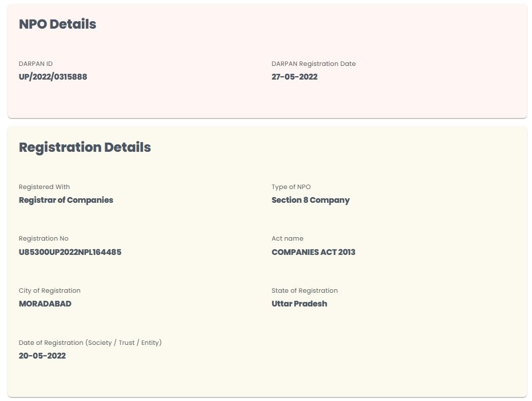Click the DARPAN Registration Date label
Viewport: 532px width, 401px height.
tap(313, 64)
